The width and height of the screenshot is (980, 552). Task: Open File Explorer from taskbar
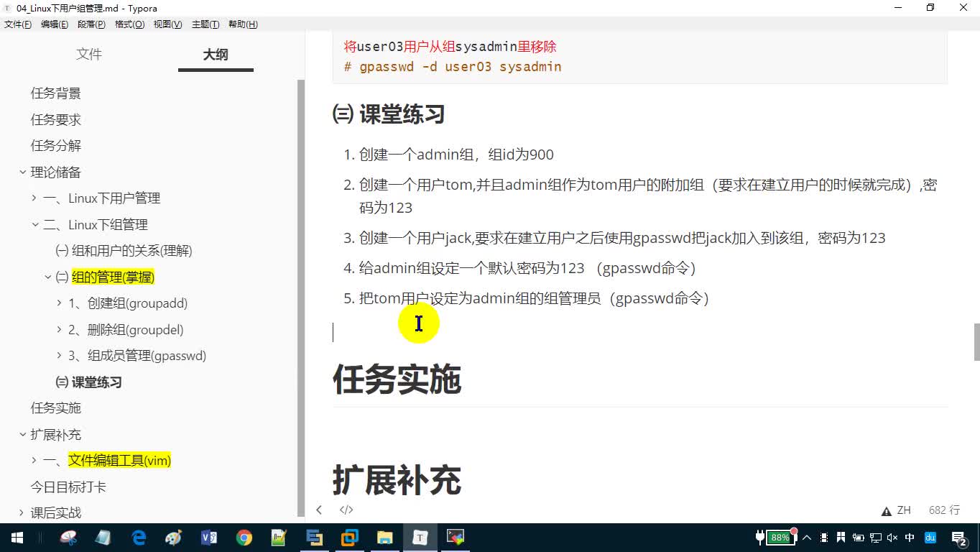coord(385,538)
